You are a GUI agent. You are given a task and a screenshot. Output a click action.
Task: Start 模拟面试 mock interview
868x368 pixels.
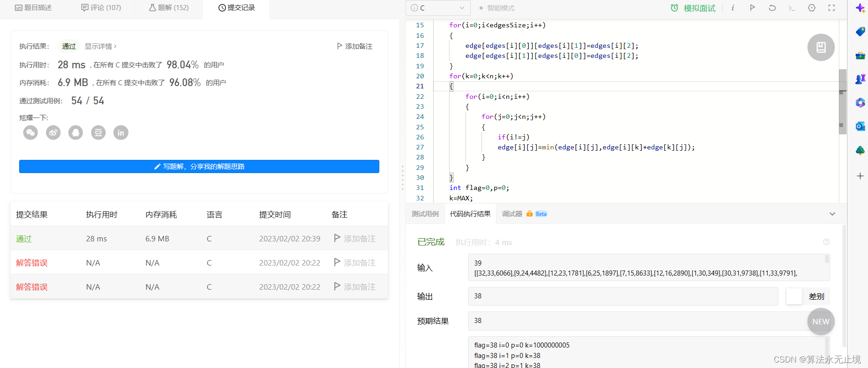(x=693, y=8)
